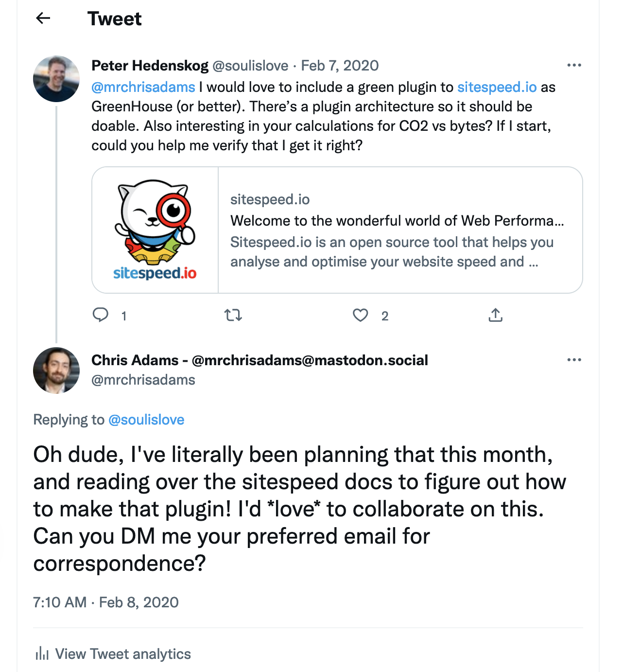Screen dimensions: 624x672
Task: Click the Feb 7, 2020 timestamp
Action: coord(340,66)
